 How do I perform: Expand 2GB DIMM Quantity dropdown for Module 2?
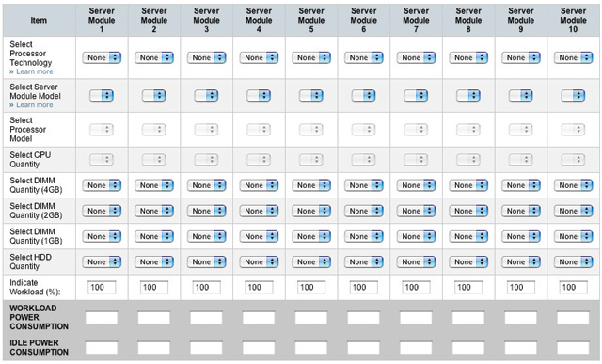pyautogui.click(x=154, y=211)
